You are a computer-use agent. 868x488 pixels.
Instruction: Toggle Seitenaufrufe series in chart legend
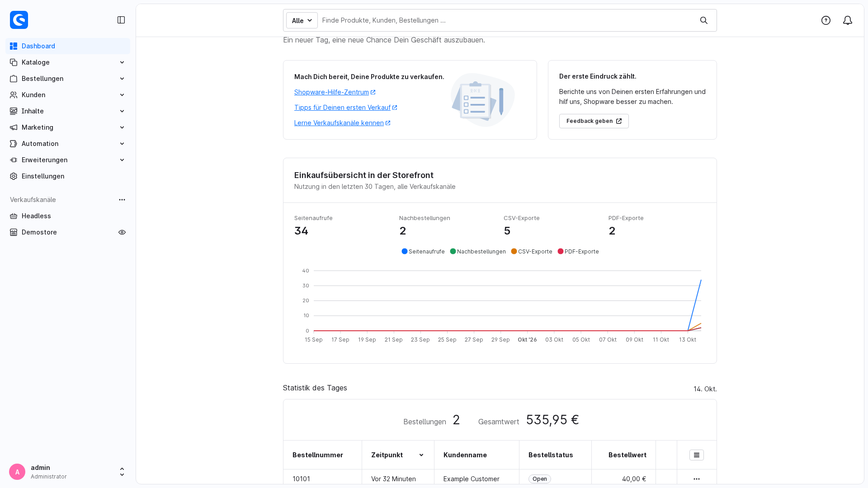423,252
